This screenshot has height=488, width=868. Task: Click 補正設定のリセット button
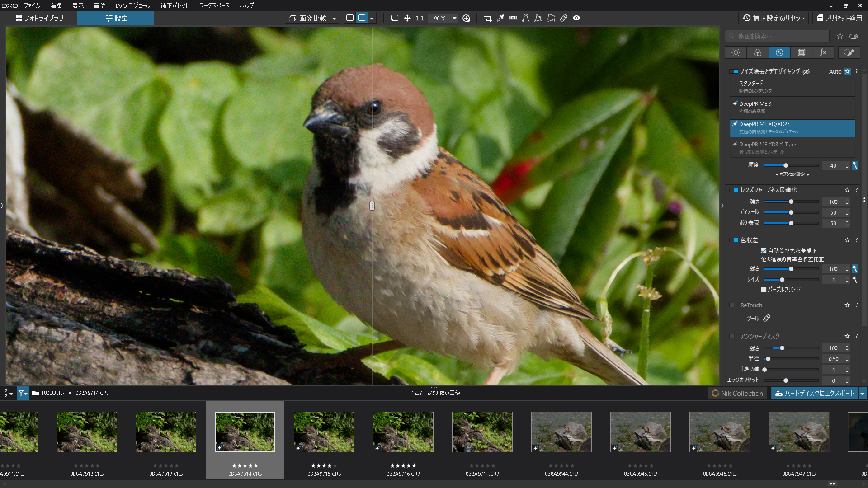[x=774, y=18]
